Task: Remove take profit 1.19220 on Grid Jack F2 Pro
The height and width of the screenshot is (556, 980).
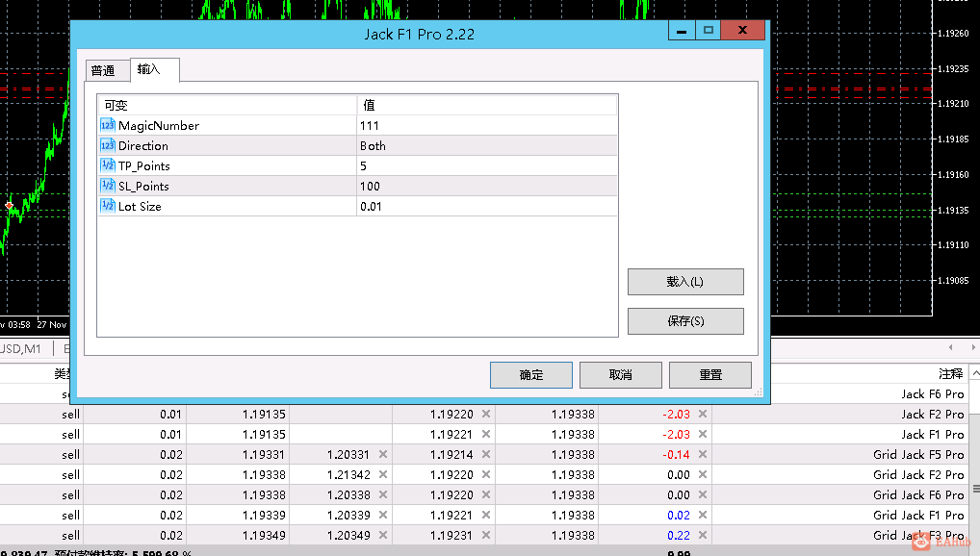Action: point(485,474)
